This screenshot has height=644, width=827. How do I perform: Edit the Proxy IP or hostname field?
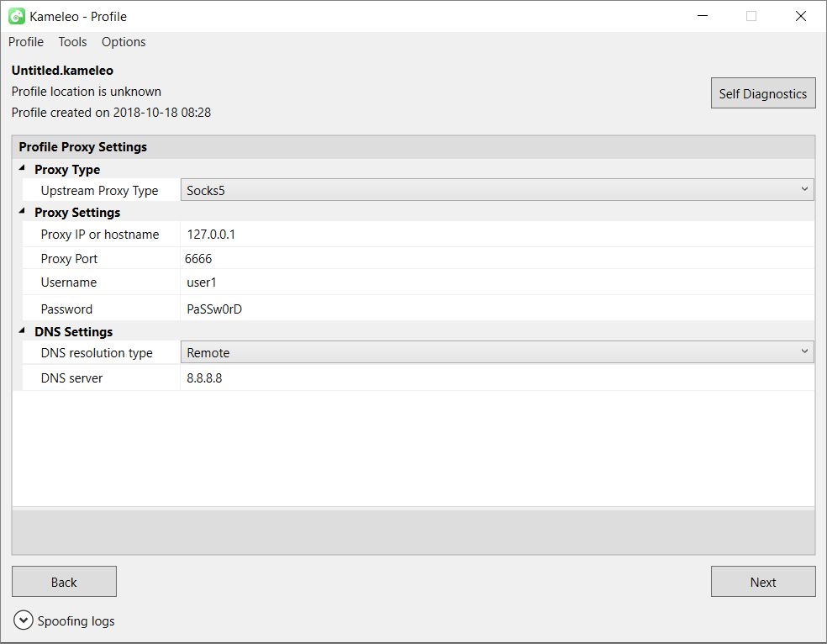point(498,235)
